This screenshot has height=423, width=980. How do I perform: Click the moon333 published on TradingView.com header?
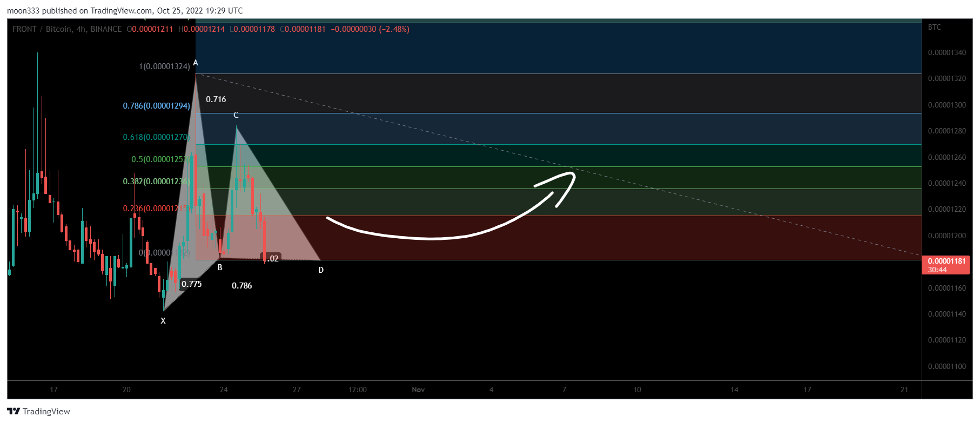point(125,11)
